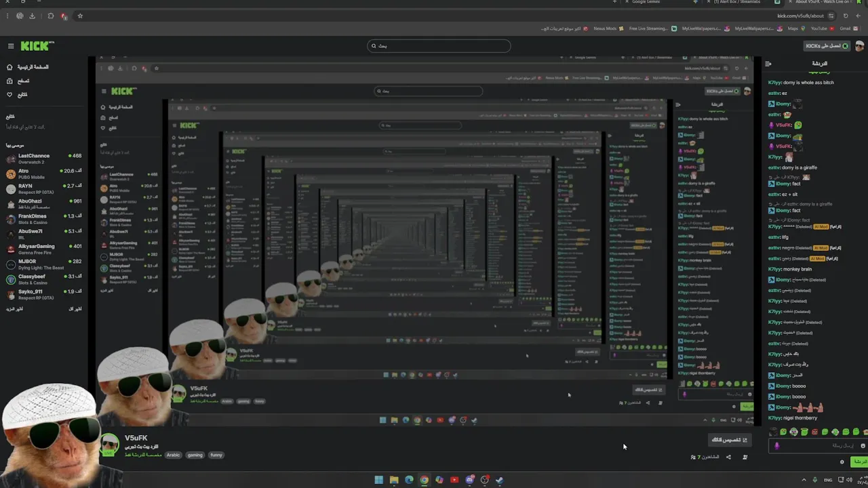Open Atro PUBG Mobile channel

pos(43,174)
